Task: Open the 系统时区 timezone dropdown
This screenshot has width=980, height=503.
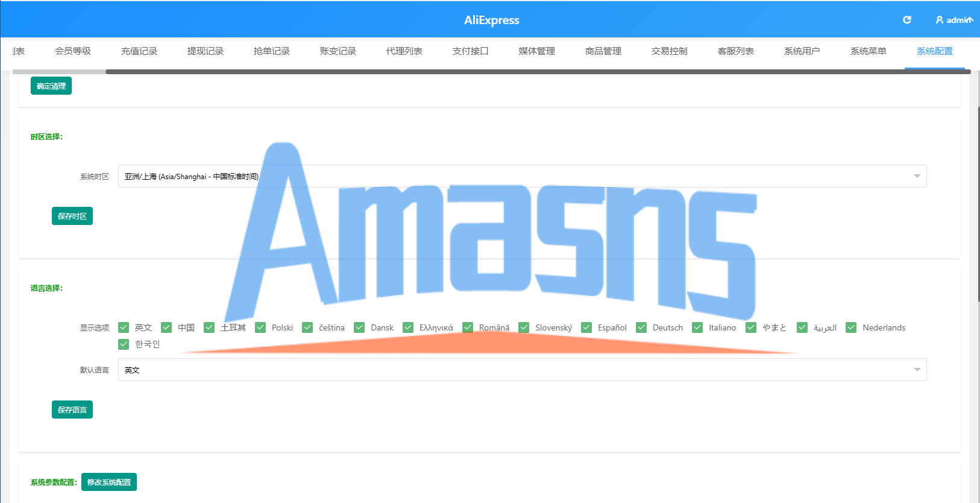Action: click(x=522, y=176)
